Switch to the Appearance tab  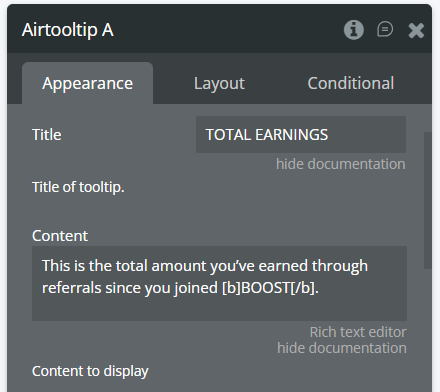87,83
